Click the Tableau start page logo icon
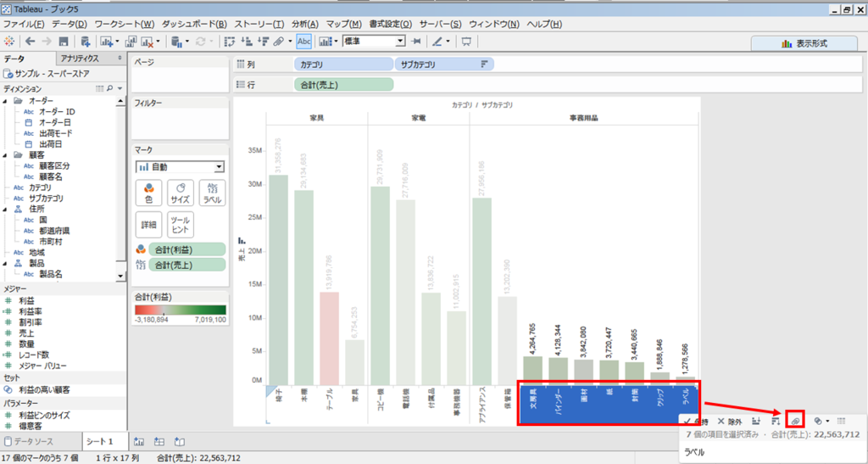Screen dimensions: 868x464 point(8,42)
